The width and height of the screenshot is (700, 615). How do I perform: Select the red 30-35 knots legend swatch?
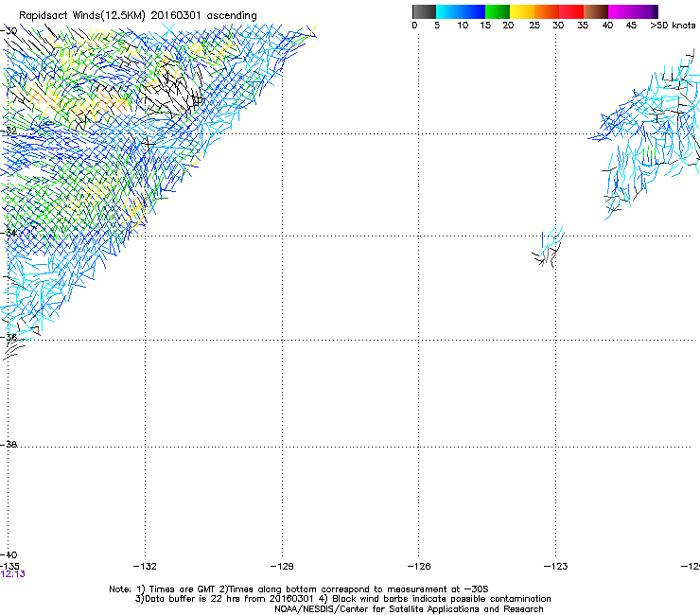(571, 11)
